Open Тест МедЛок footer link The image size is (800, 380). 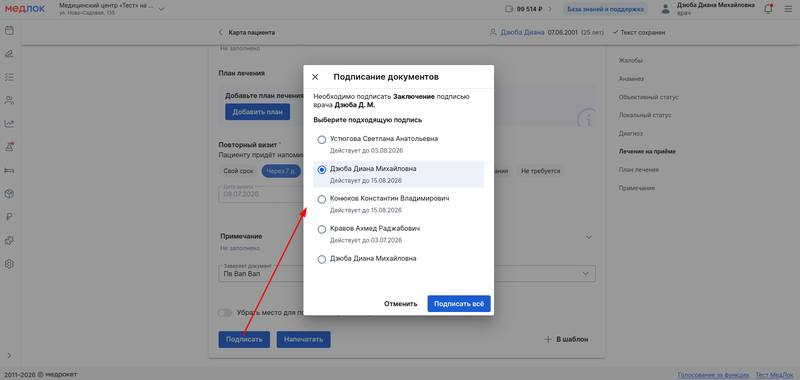pyautogui.click(x=774, y=374)
